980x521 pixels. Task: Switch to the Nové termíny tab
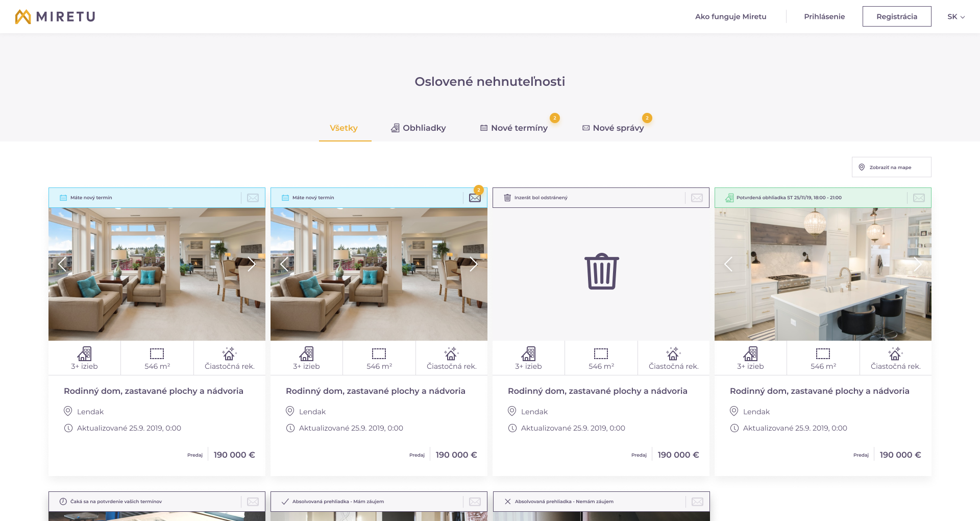point(513,128)
